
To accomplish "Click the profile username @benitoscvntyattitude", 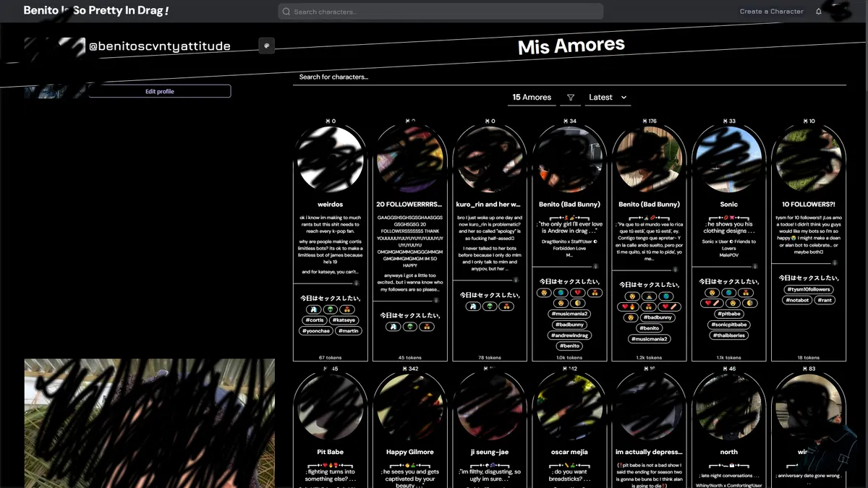I will tap(159, 46).
